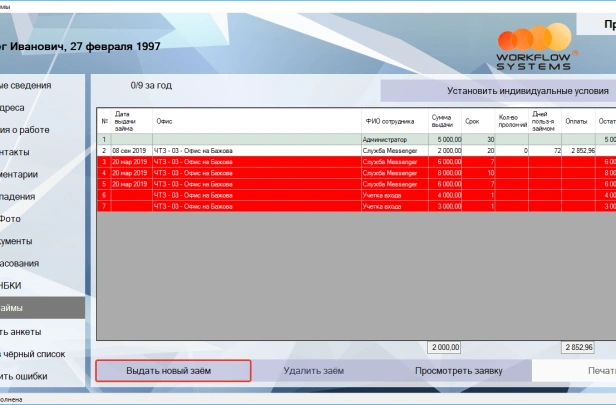This screenshot has height=405, width=616.
Task: Click the Workflow Systems logo
Action: [537, 47]
